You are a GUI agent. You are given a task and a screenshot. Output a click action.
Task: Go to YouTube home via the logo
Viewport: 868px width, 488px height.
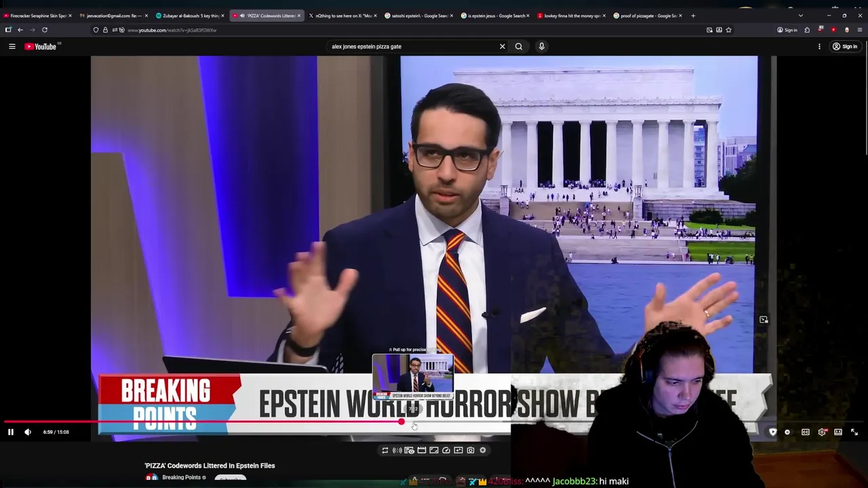[41, 46]
